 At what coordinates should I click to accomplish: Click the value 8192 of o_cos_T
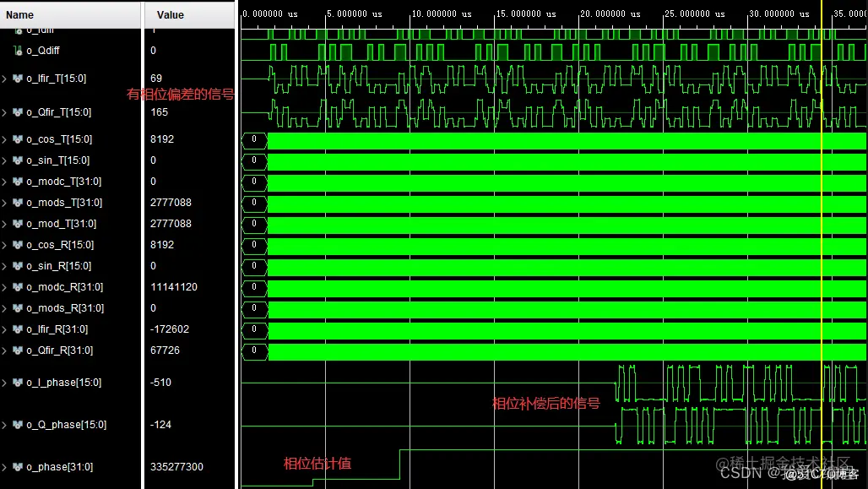(161, 139)
